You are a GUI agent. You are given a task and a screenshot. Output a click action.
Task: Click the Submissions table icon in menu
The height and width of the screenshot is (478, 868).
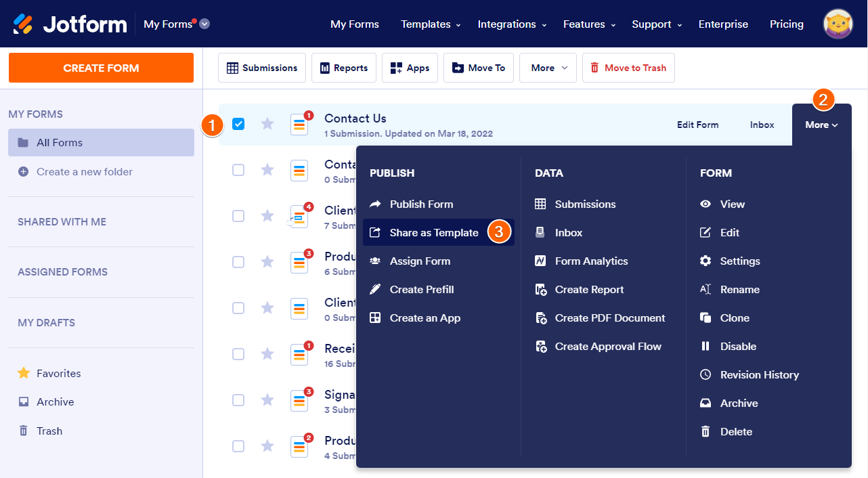tap(540, 204)
